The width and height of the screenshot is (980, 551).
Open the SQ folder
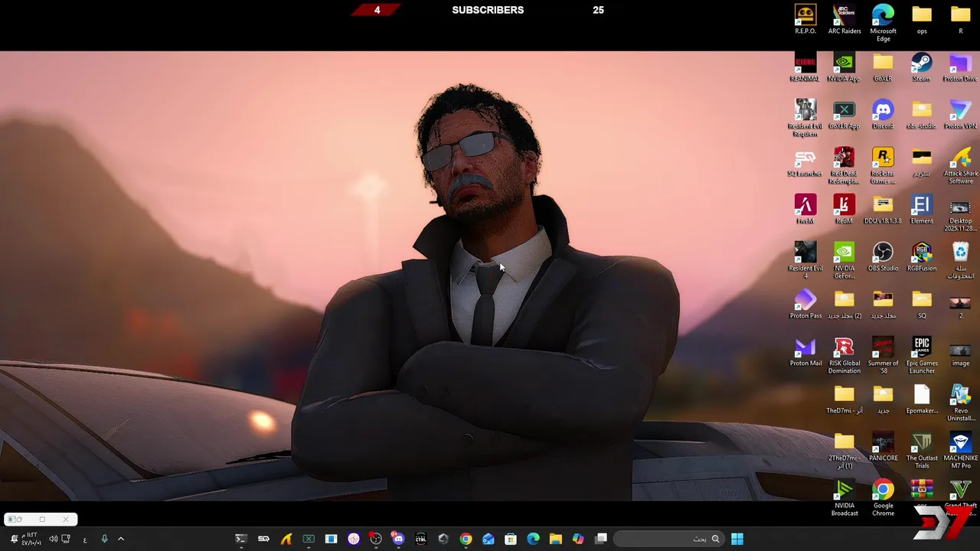click(x=922, y=305)
